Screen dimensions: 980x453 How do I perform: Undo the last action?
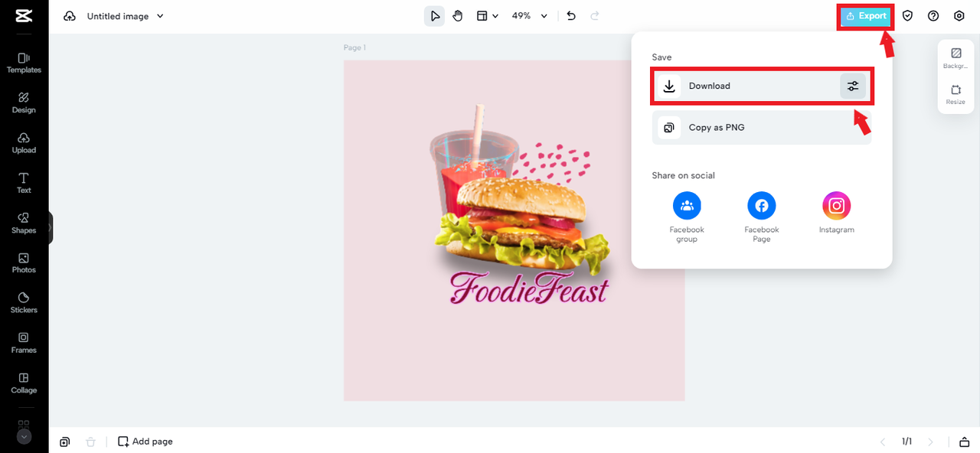(x=571, y=16)
